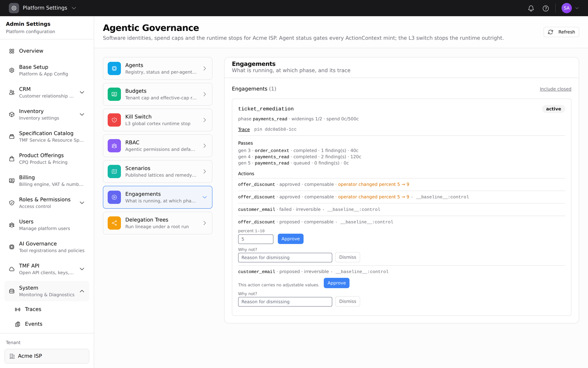Click the Kill Switch red shield icon
This screenshot has height=368, width=588.
pos(114,120)
